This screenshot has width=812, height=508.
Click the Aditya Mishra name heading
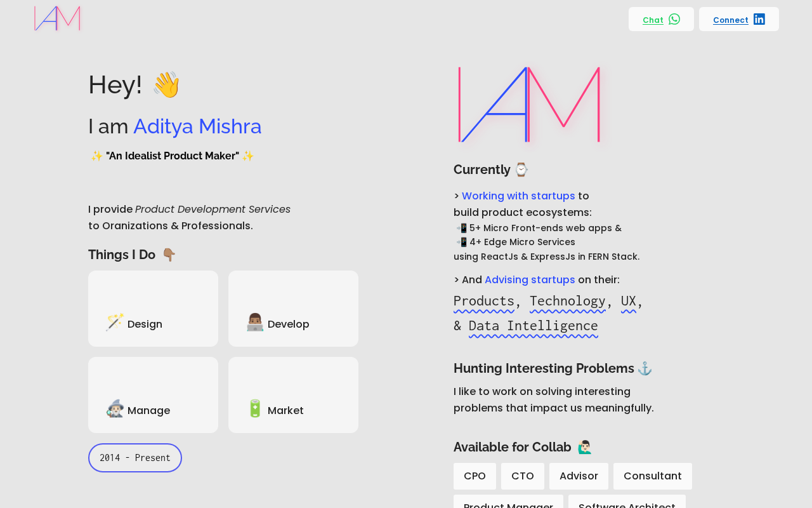click(x=197, y=126)
